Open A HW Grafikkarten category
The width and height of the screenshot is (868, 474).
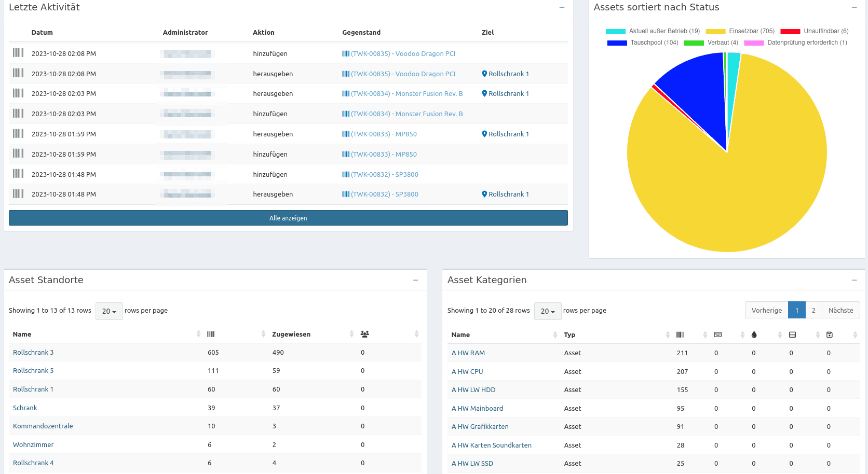(480, 426)
